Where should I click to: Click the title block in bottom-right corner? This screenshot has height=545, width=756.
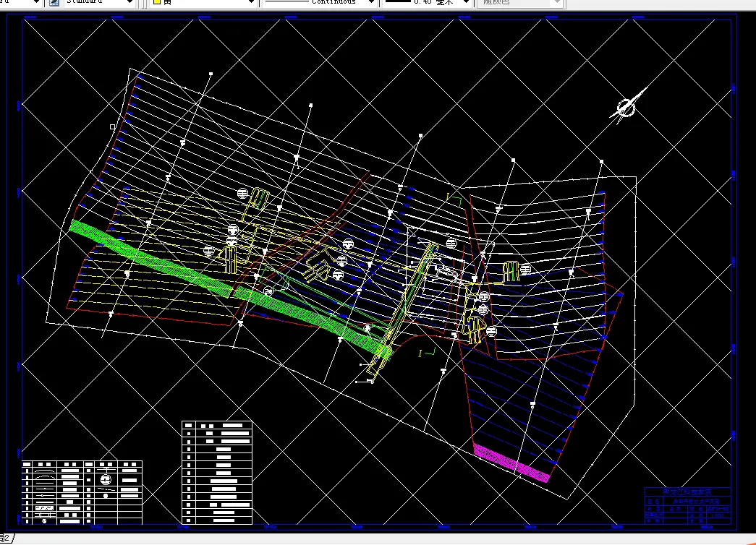click(x=688, y=506)
